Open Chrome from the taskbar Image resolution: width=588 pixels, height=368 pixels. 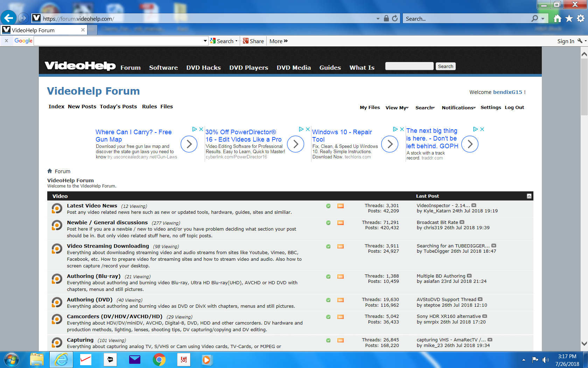(x=159, y=360)
